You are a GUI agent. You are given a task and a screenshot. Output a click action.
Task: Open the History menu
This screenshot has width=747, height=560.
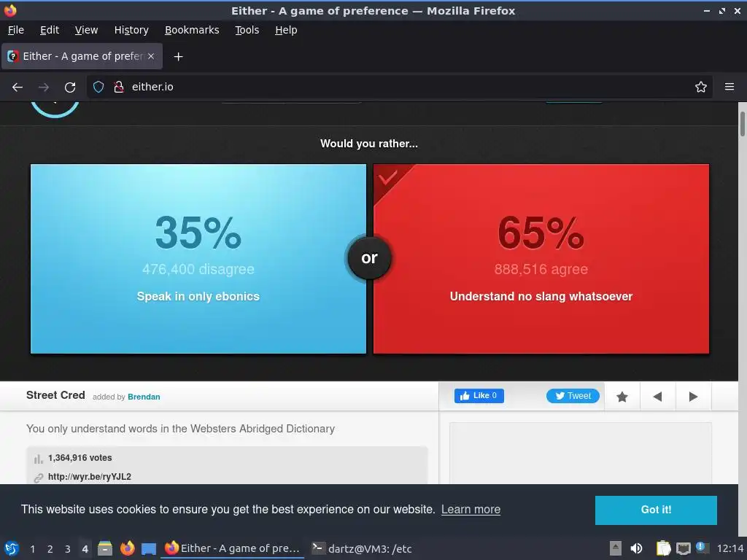(x=131, y=30)
